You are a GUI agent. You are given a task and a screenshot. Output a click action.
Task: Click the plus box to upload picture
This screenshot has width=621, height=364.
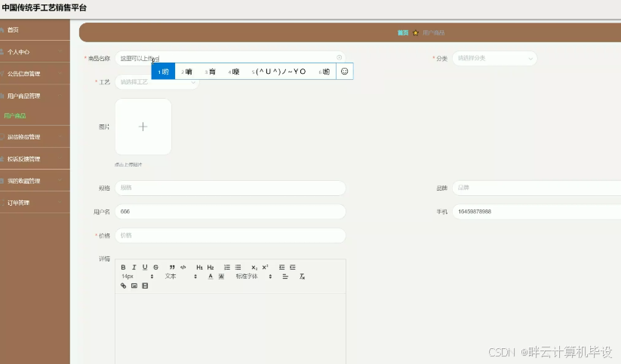click(x=143, y=127)
